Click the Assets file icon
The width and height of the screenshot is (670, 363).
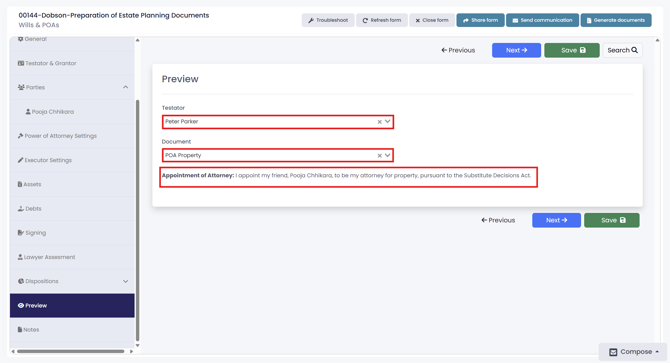(20, 184)
